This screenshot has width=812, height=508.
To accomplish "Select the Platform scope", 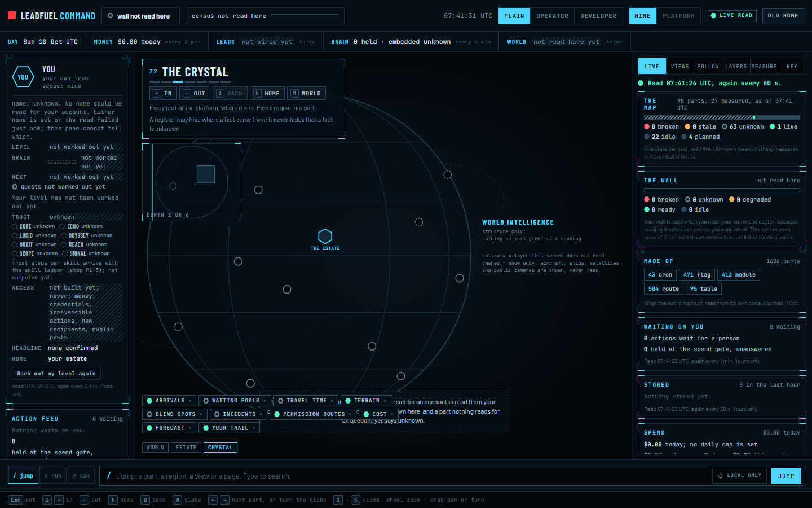I will coord(678,16).
